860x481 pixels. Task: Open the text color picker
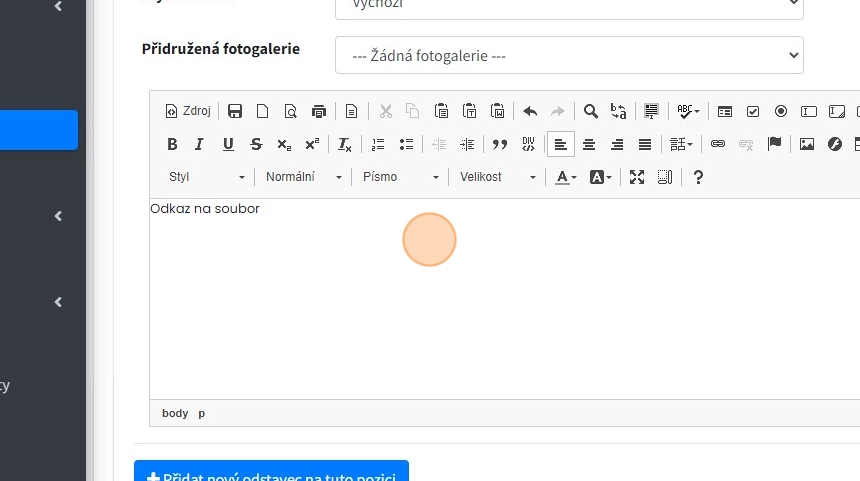566,177
